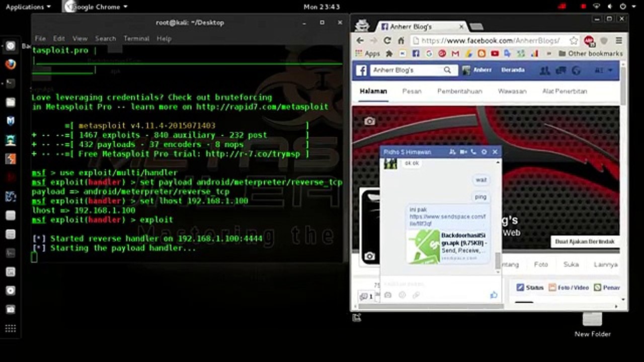This screenshot has width=644, height=362.
Task: Open Facebook friend requests icon
Action: 544,71
